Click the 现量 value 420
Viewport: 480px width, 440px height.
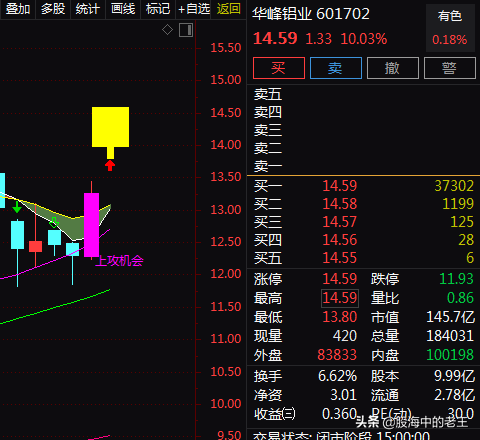tap(345, 336)
